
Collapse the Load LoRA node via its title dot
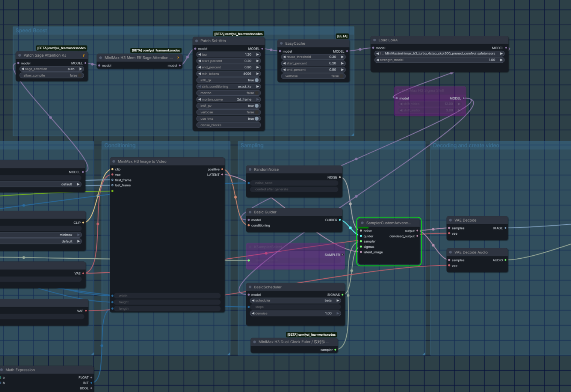tap(375, 40)
